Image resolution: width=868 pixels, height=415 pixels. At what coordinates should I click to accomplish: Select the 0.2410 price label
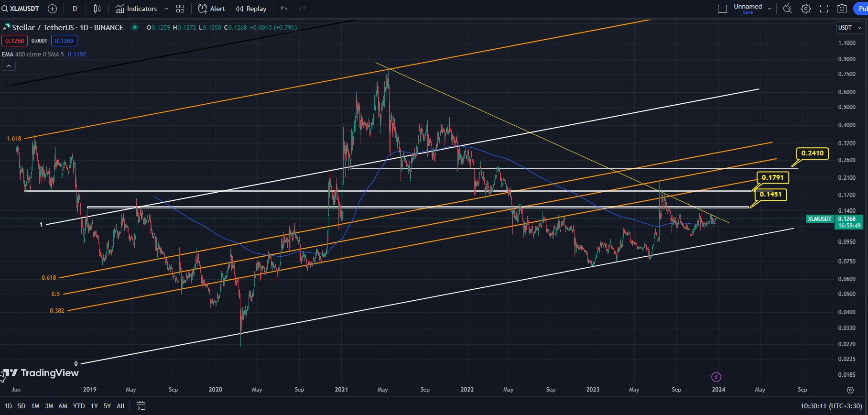pyautogui.click(x=813, y=153)
